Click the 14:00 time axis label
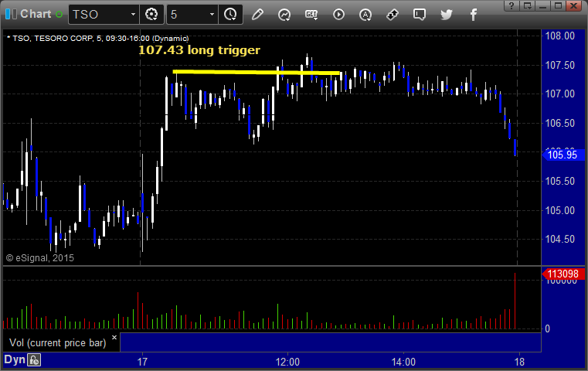The width and height of the screenshot is (588, 371). coord(403,362)
